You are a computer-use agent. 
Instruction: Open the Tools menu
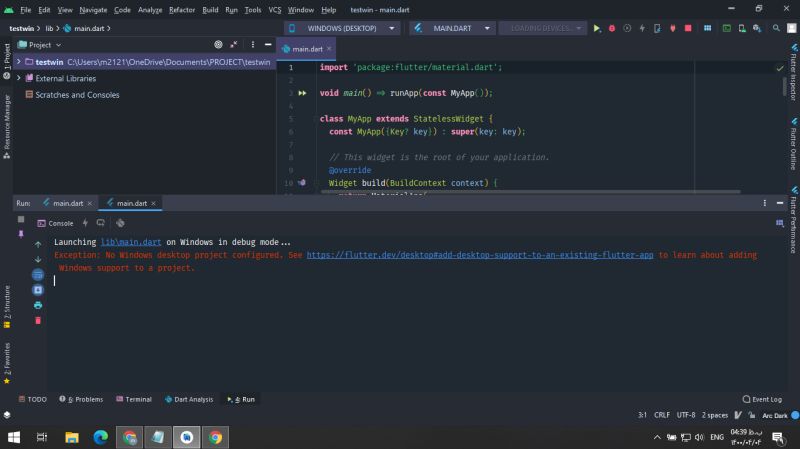click(253, 10)
